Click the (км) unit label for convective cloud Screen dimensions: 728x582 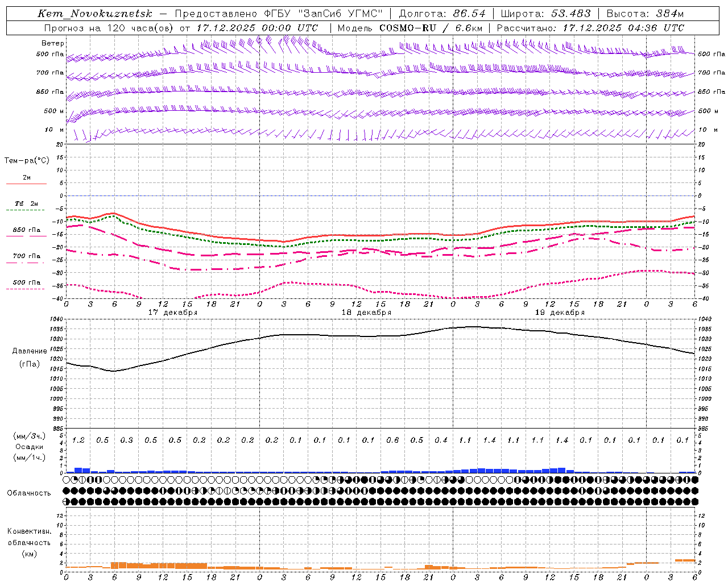coord(29,554)
